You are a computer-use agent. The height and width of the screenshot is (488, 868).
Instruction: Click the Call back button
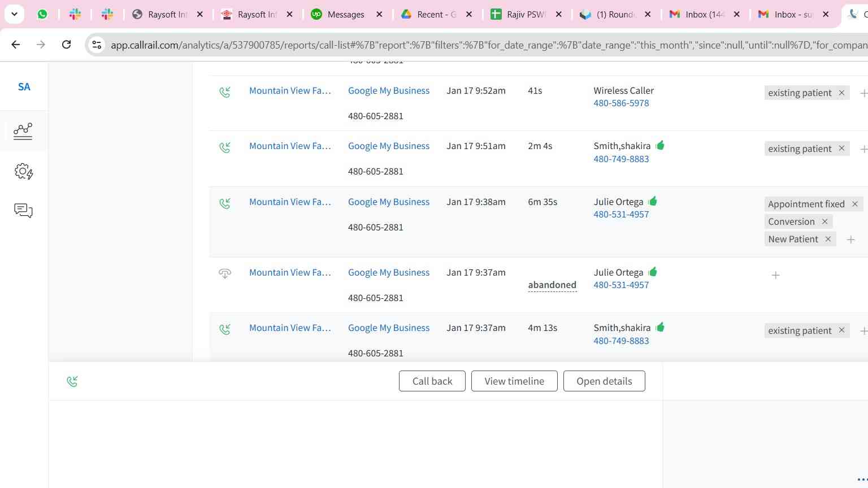432,381
